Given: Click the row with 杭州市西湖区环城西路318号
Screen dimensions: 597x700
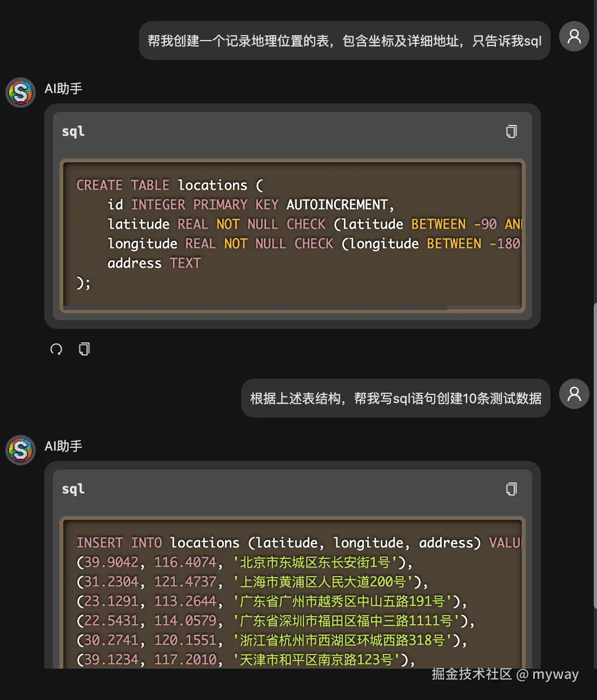Looking at the screenshot, I should (272, 640).
